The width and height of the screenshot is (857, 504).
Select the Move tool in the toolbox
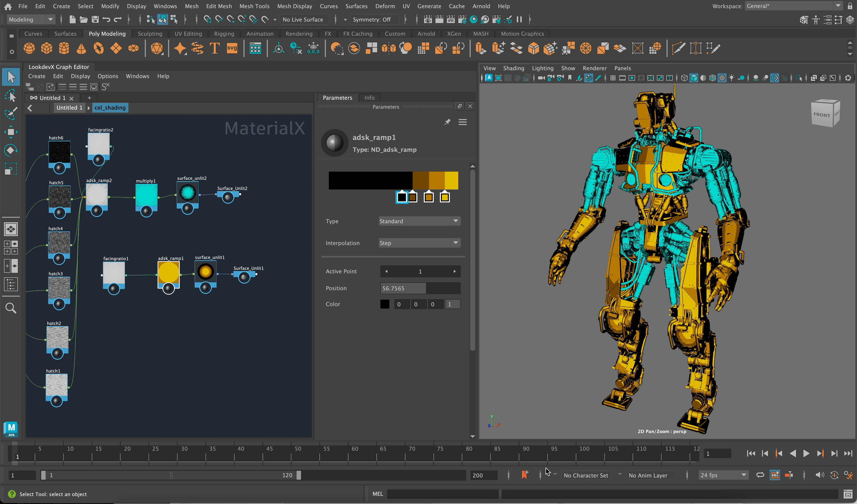tap(11, 132)
